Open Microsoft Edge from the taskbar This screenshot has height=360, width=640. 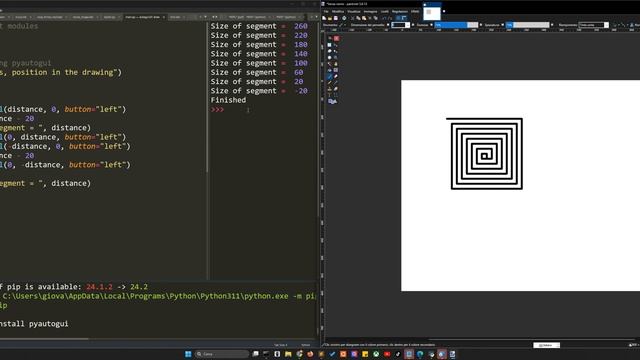tap(420, 354)
